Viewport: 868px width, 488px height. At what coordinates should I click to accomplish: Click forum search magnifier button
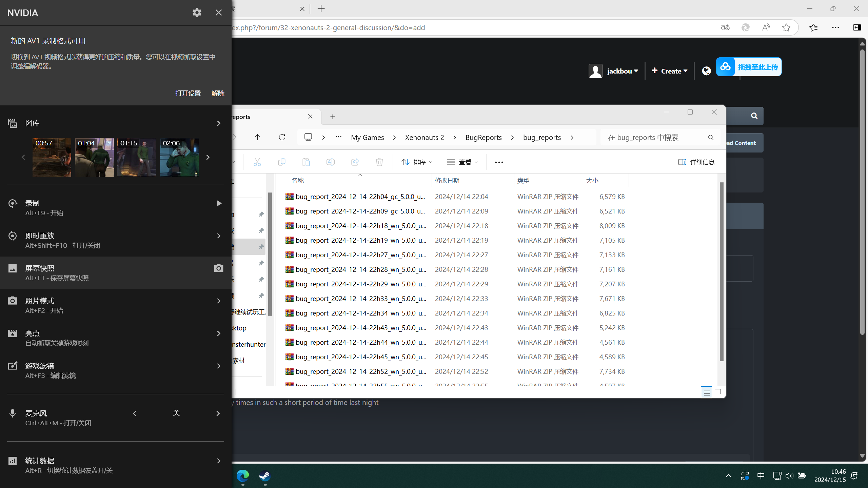tap(754, 116)
